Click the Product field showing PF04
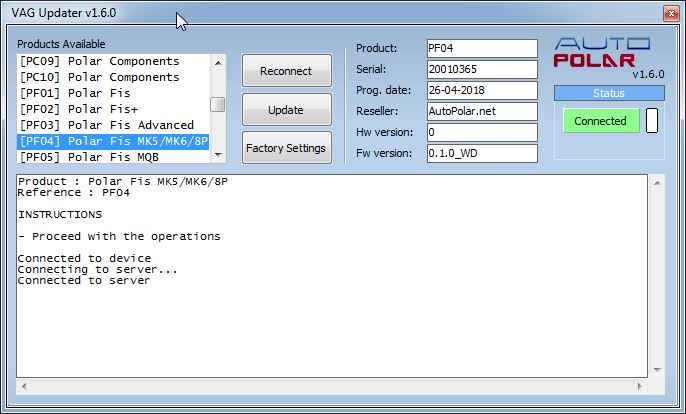The height and width of the screenshot is (414, 686). [x=482, y=48]
